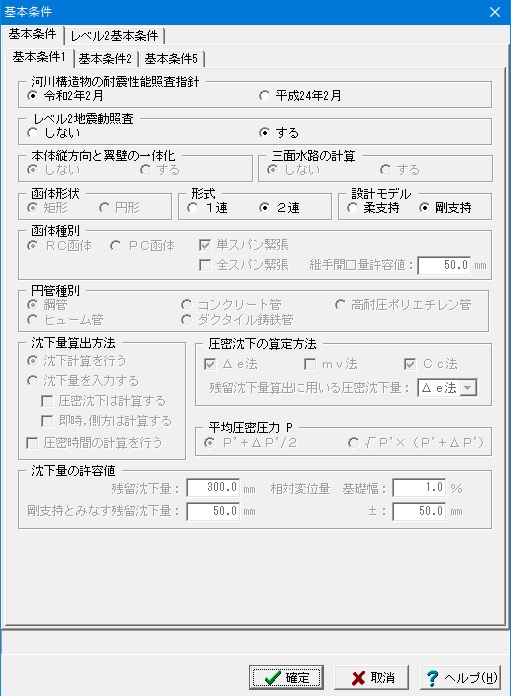Switch to the レベル2基本条件 tab
The width and height of the screenshot is (511, 696).
tap(114, 36)
